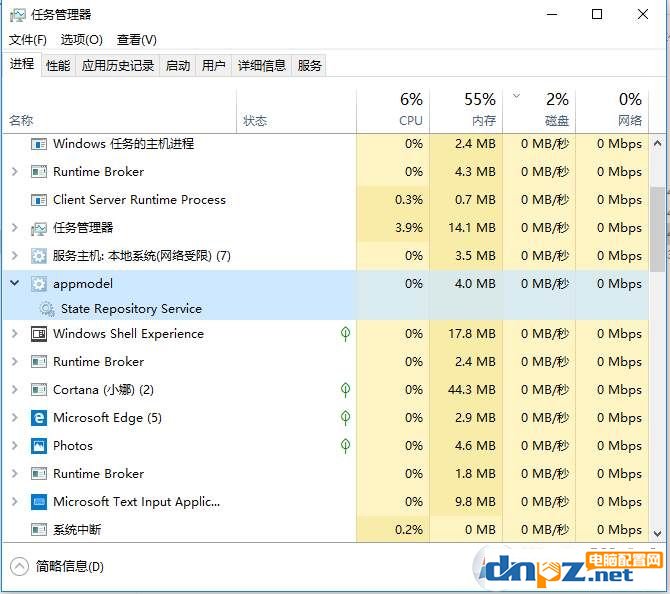Expand the Microsoft Edge (5) group
The image size is (670, 594).
point(15,418)
